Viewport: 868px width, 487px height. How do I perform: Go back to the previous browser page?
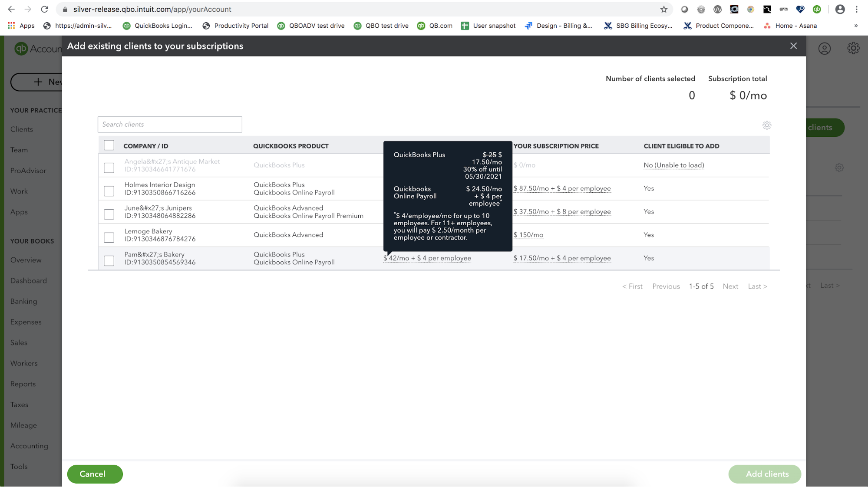tap(11, 9)
